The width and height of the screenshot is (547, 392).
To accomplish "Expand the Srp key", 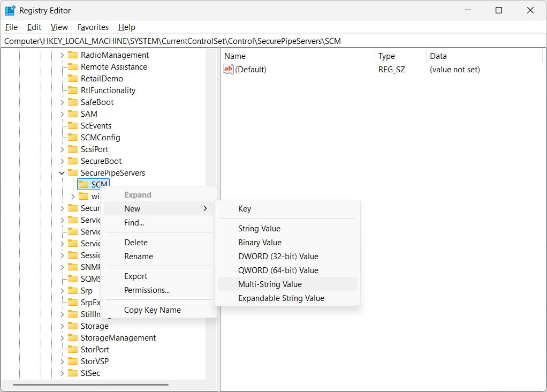I will coord(62,291).
